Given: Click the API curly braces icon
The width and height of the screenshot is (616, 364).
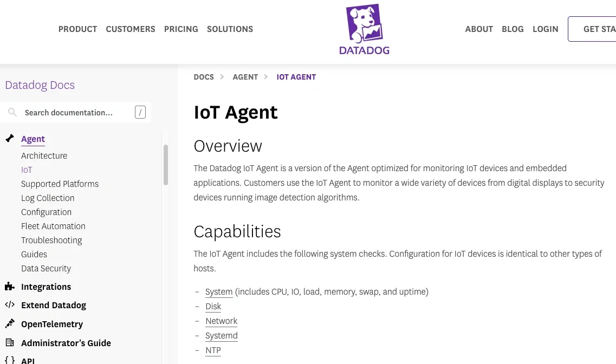Looking at the screenshot, I should coord(9,359).
